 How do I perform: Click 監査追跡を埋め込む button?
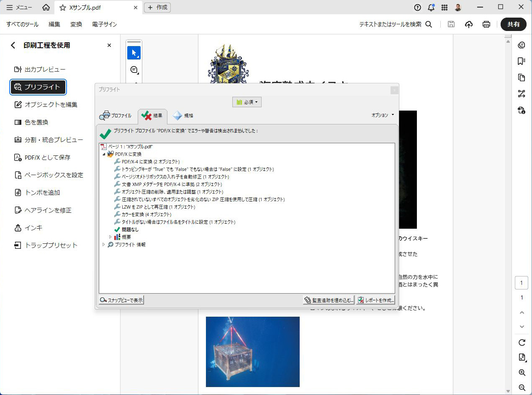click(x=329, y=300)
